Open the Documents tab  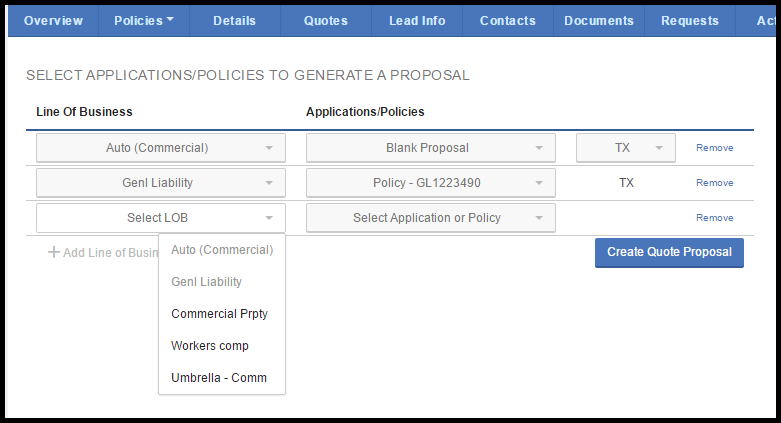599,21
